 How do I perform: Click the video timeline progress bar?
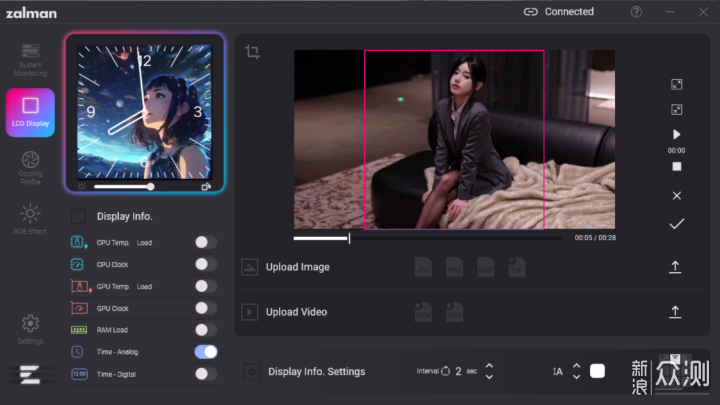(428, 238)
